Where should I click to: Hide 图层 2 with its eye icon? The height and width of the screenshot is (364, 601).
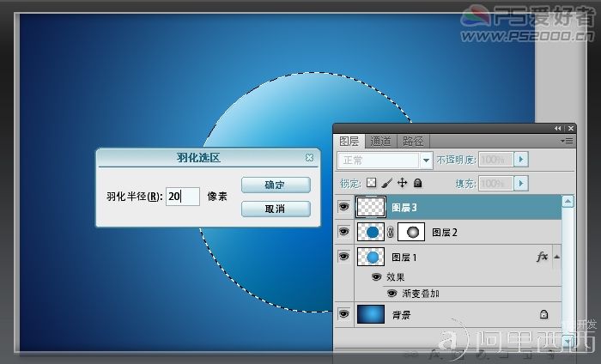(x=343, y=232)
